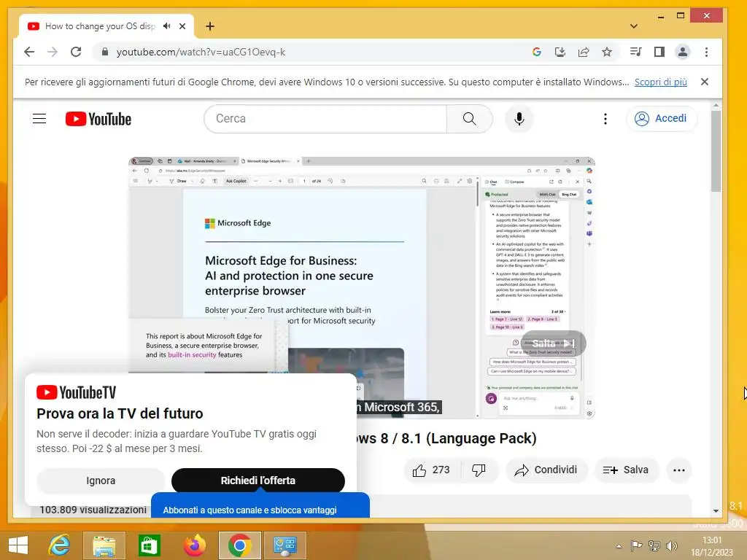Share video with Condividi

tap(546, 470)
